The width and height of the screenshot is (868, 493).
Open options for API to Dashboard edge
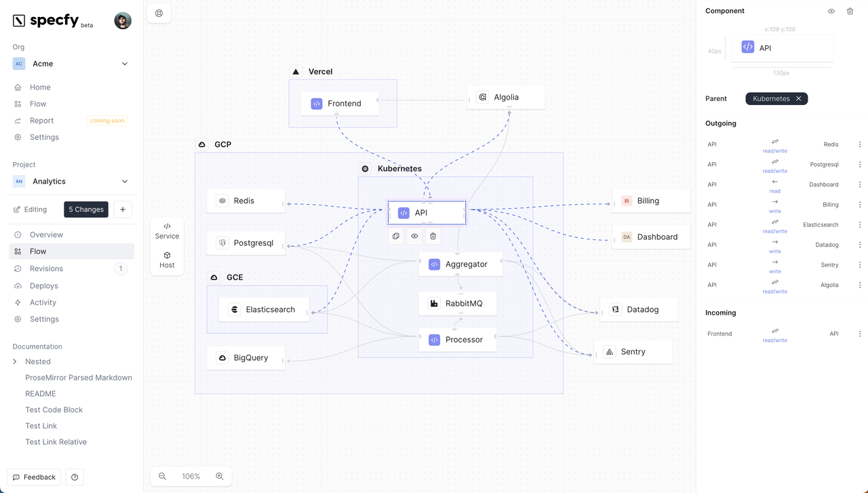point(860,184)
